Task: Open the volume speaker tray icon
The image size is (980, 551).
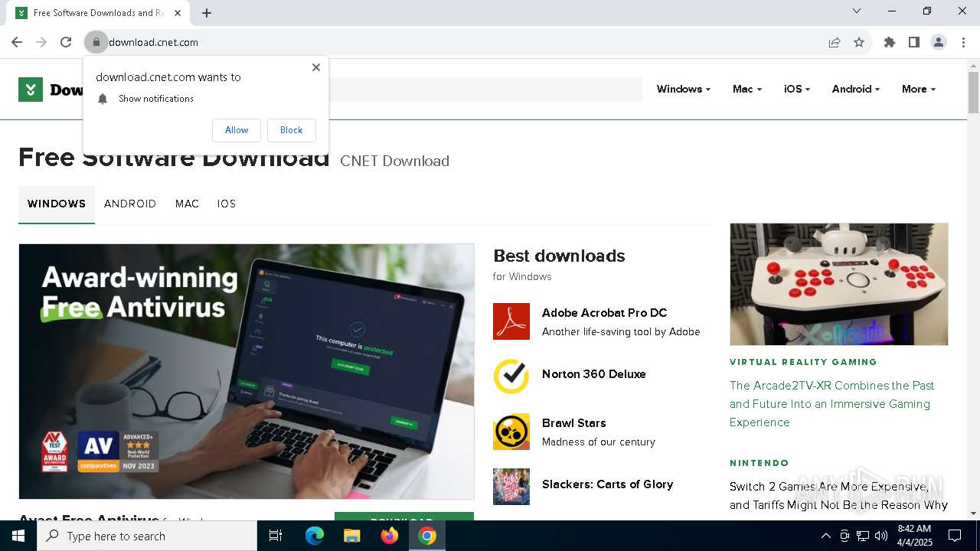Action: [881, 536]
